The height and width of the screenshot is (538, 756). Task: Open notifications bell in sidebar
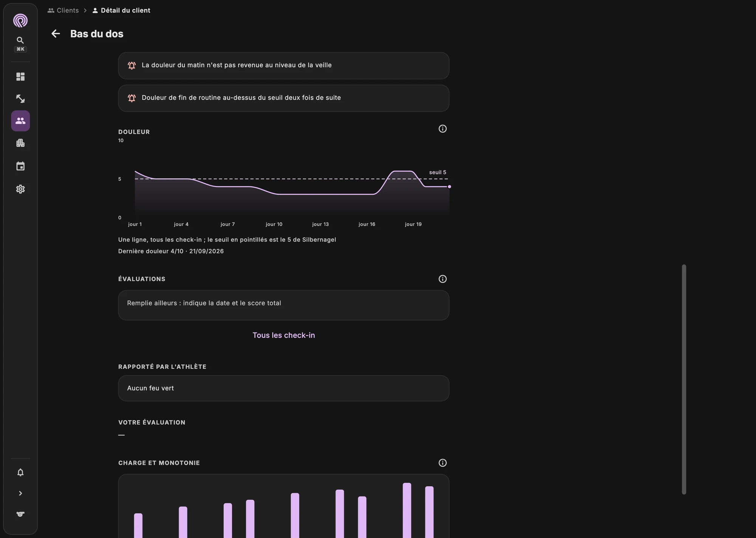click(x=20, y=473)
